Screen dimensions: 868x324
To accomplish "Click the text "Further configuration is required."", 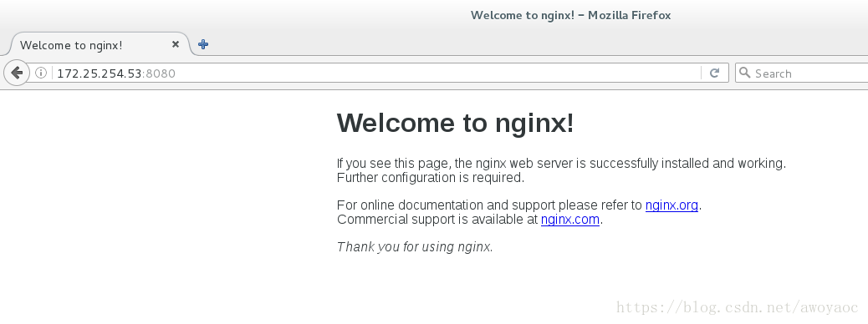I will 430,178.
